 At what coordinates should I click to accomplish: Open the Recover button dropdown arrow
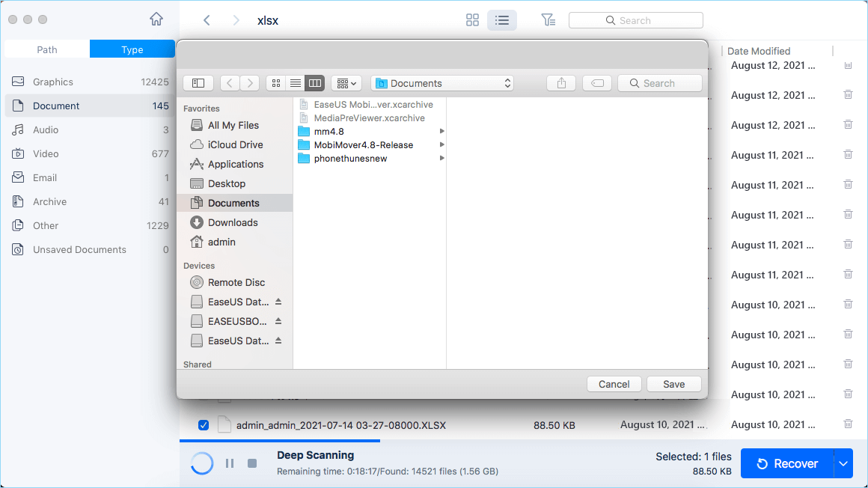click(x=843, y=464)
